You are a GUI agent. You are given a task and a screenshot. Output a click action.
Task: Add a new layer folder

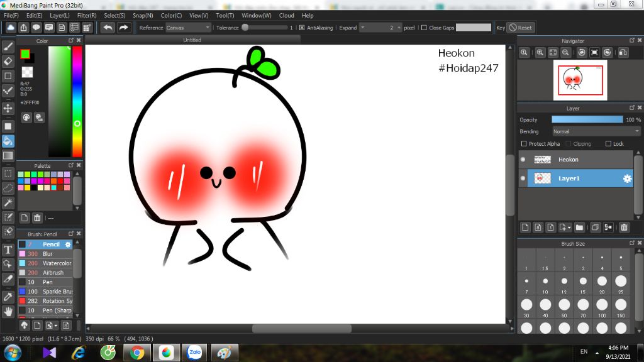tap(579, 228)
